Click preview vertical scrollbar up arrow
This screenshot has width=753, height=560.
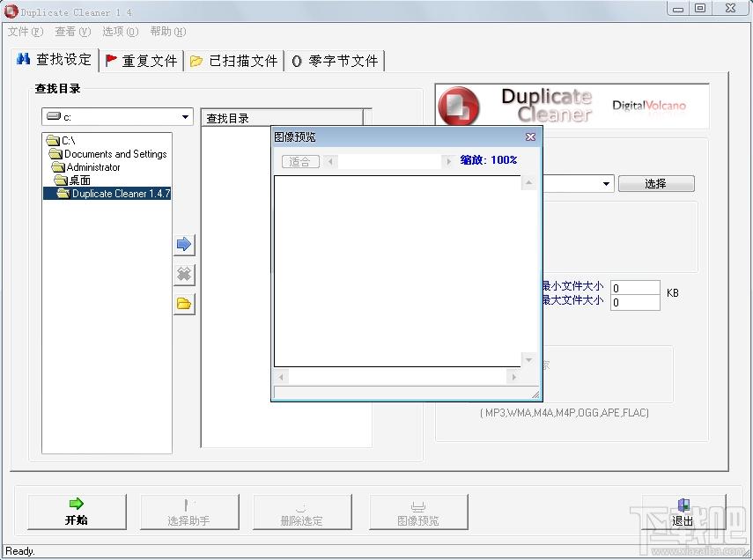528,182
